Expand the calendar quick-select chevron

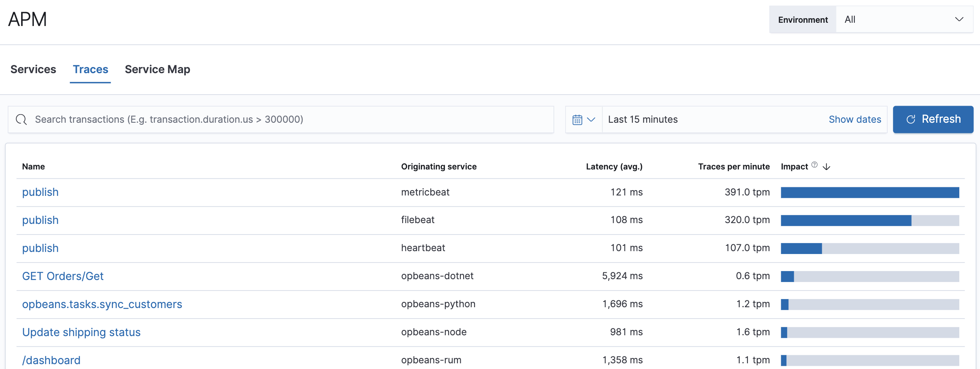coord(592,119)
